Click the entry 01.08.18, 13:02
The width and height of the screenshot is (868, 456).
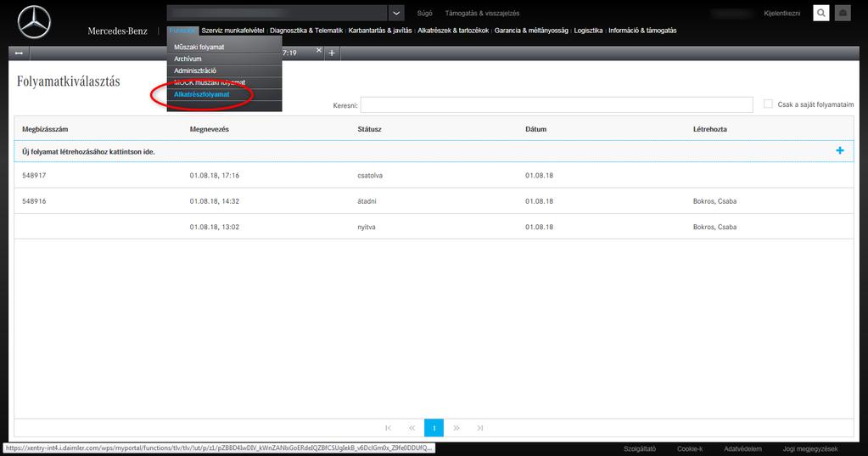coord(214,227)
